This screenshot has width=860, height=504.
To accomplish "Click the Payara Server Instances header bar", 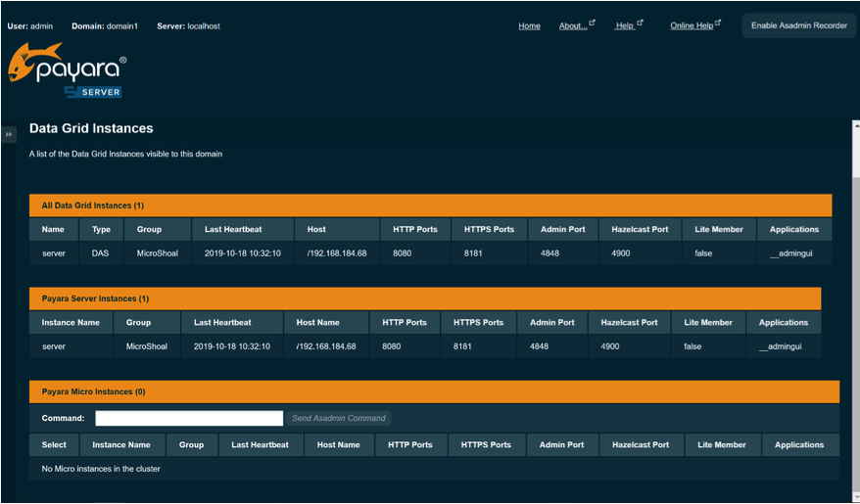I will (x=425, y=298).
